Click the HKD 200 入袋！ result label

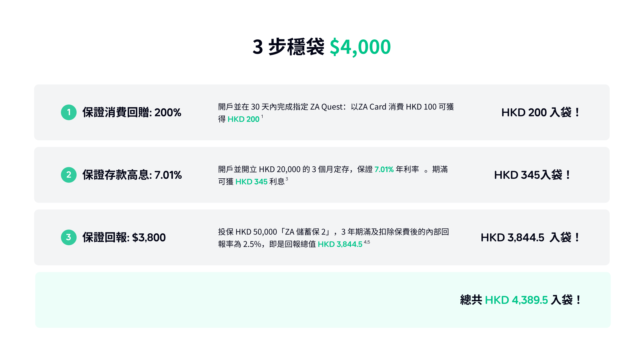pos(541,112)
